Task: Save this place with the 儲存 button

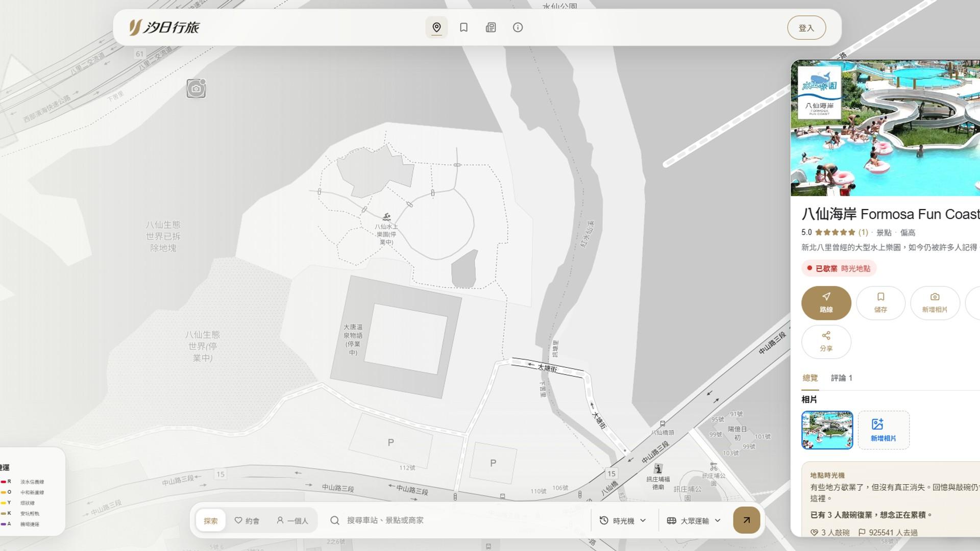Action: point(880,303)
